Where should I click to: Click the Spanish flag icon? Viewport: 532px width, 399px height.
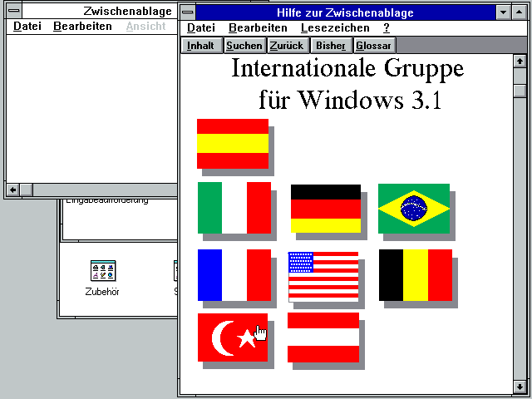233,144
